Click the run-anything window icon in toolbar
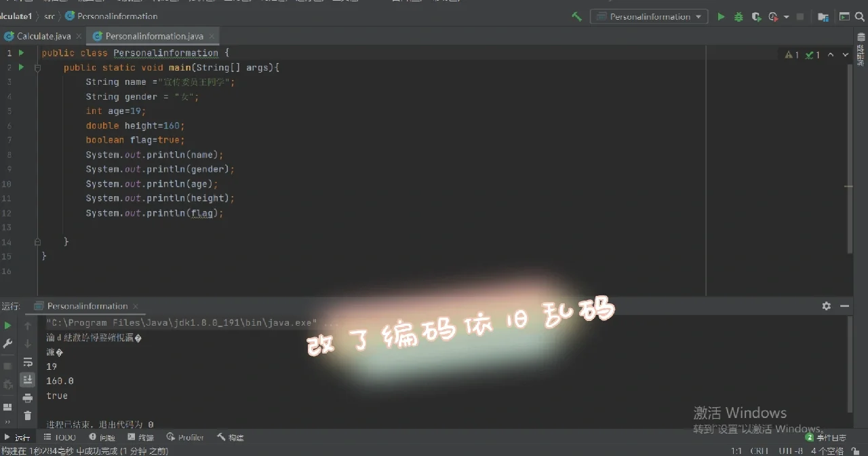This screenshot has width=868, height=456. coord(844,16)
